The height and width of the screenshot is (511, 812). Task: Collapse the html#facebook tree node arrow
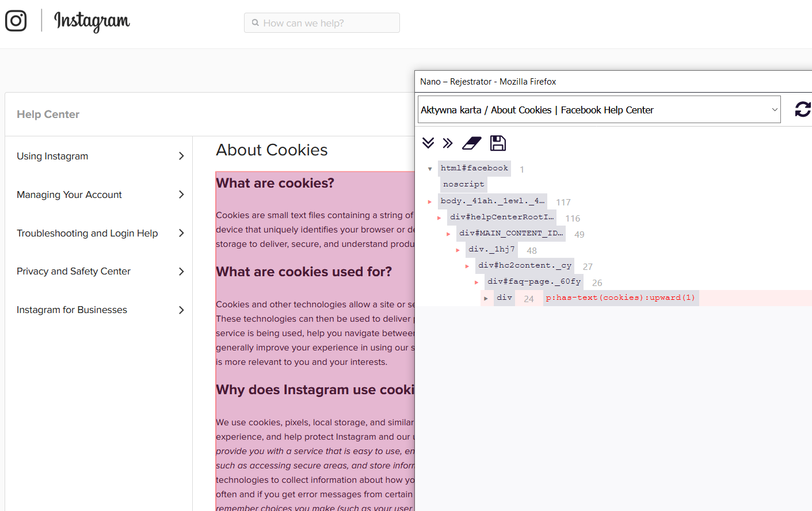click(x=430, y=169)
